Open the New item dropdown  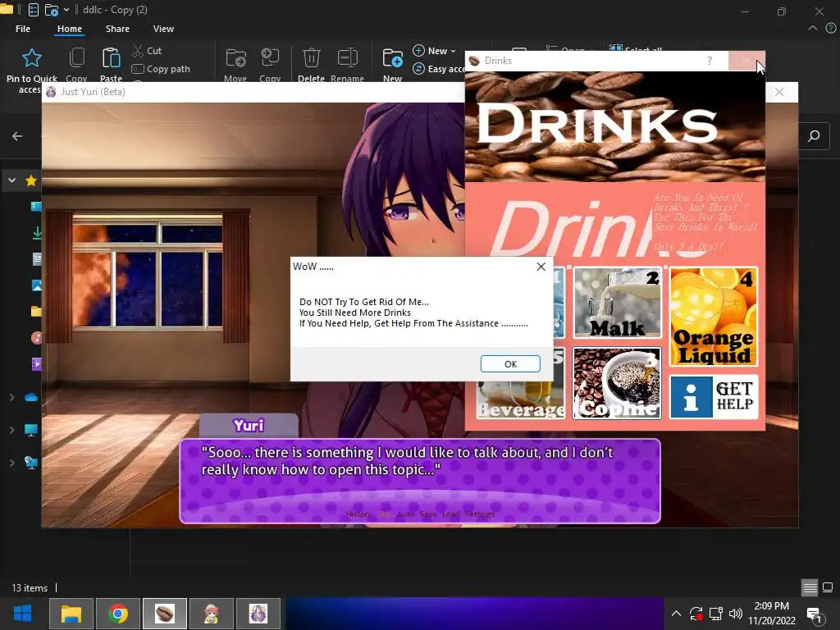(435, 51)
